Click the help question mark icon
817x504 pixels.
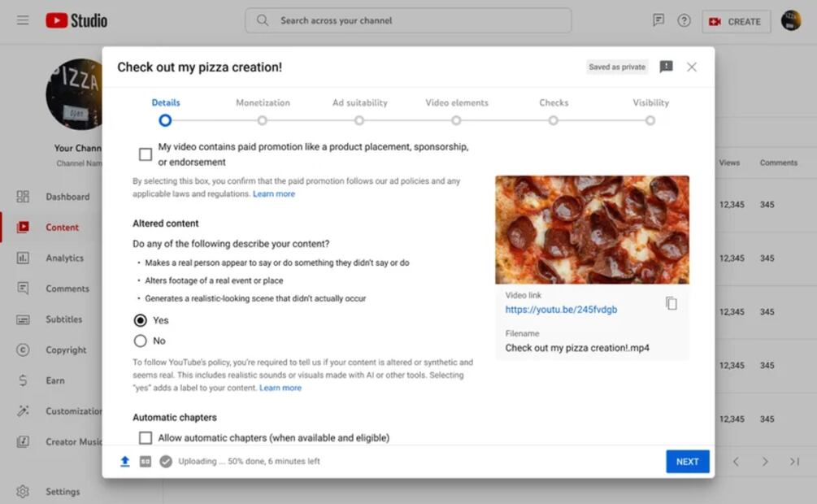click(684, 21)
